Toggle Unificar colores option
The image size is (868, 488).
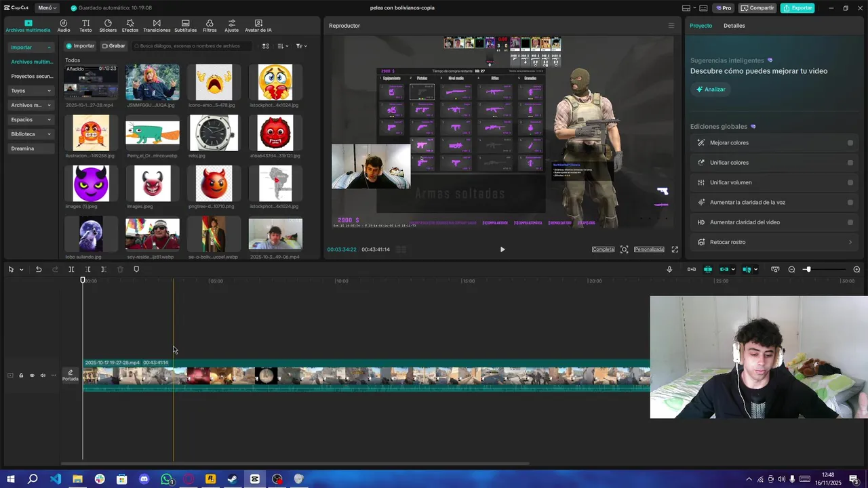tap(850, 163)
